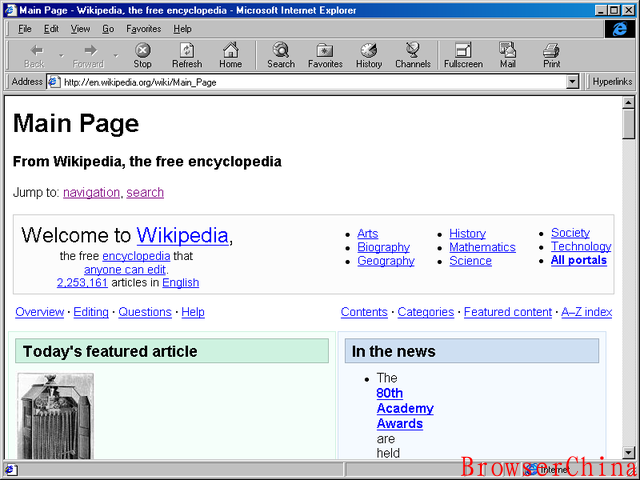Open the Go menu
The width and height of the screenshot is (640, 480).
(108, 29)
